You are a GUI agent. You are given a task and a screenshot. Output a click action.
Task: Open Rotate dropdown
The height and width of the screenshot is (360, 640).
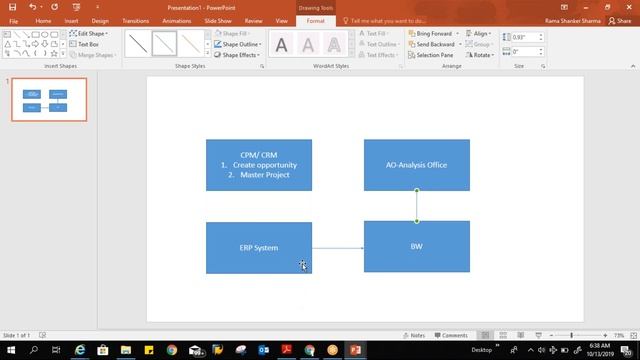tap(480, 55)
